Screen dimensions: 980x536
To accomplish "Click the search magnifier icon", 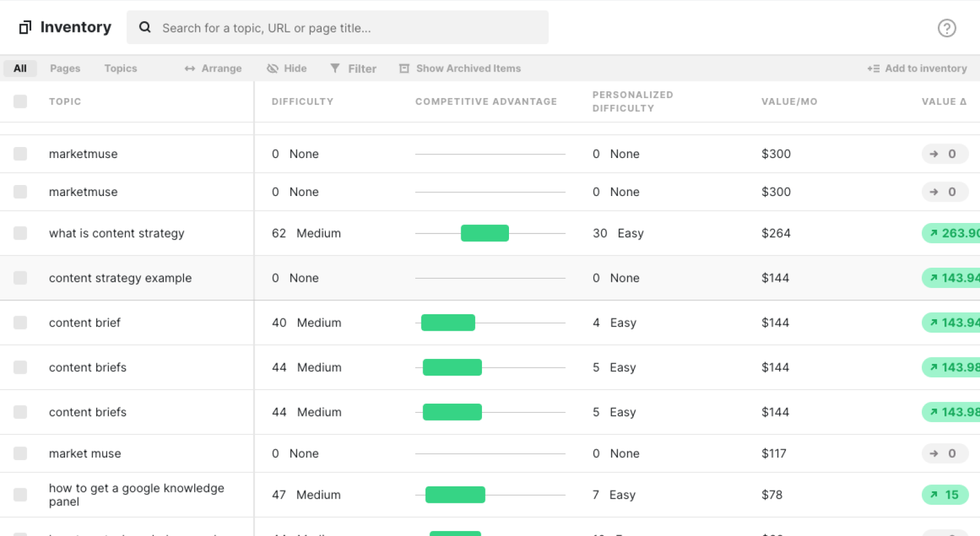I will pos(145,28).
